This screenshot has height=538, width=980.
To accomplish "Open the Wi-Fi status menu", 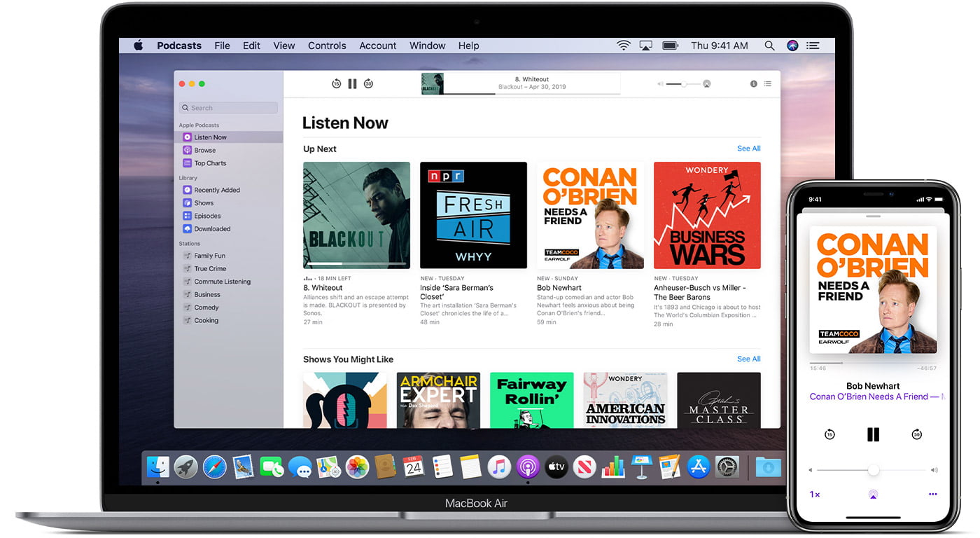I will [x=623, y=45].
